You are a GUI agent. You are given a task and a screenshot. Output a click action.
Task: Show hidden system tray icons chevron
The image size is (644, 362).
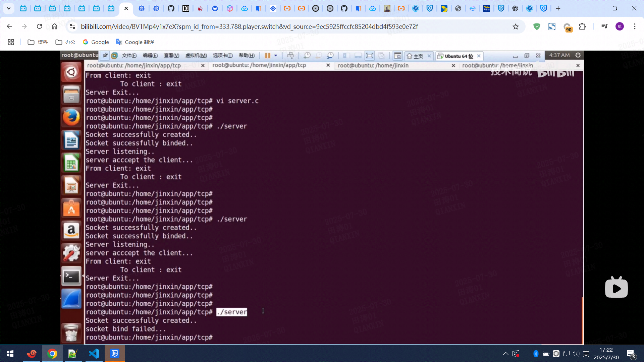click(x=505, y=354)
